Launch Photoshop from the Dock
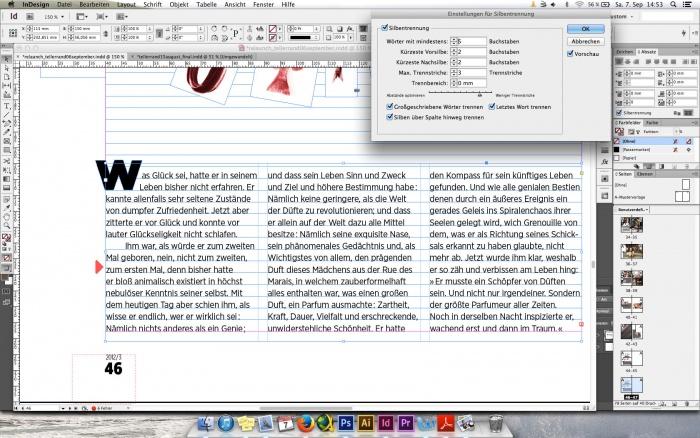This screenshot has width=700, height=438. [346, 422]
